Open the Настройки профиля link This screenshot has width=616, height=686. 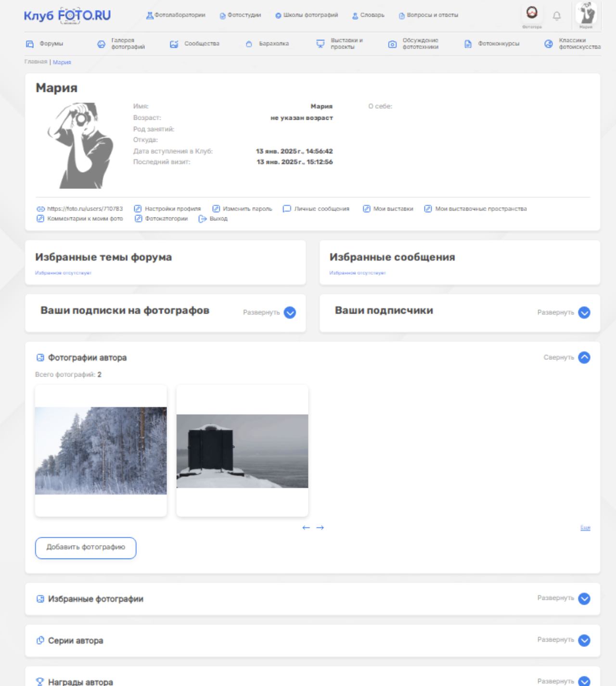pyautogui.click(x=172, y=209)
